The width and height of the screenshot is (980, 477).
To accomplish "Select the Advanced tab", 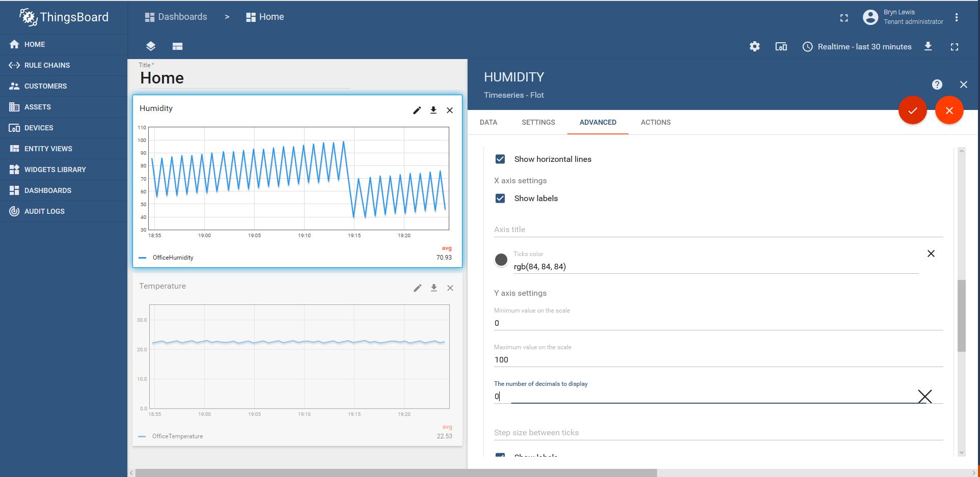I will tap(598, 122).
